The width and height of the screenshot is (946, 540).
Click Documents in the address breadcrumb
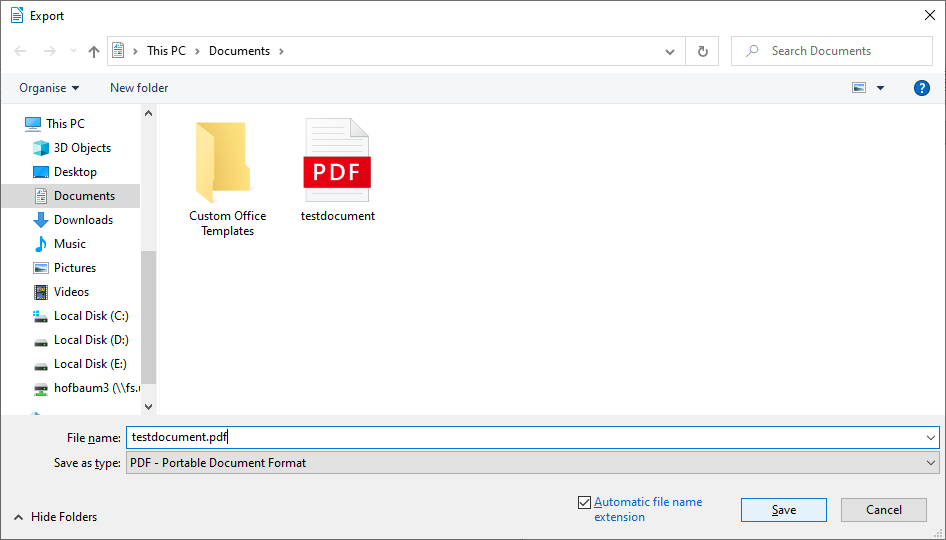pyautogui.click(x=239, y=51)
